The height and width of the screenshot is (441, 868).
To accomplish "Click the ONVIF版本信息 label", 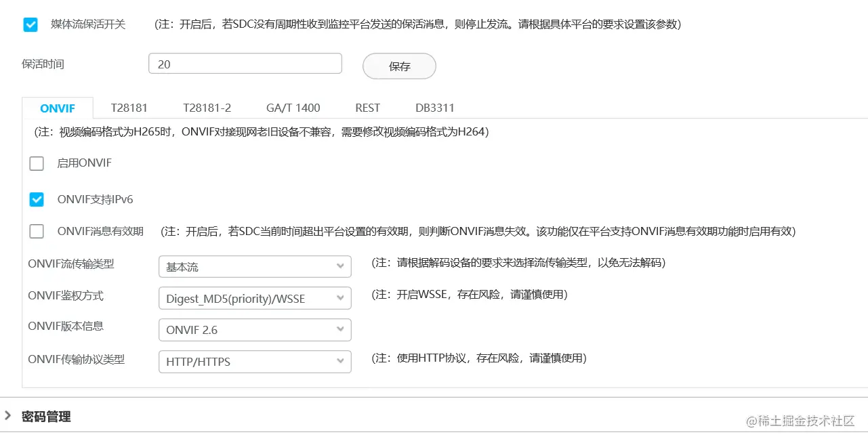I will [x=66, y=326].
